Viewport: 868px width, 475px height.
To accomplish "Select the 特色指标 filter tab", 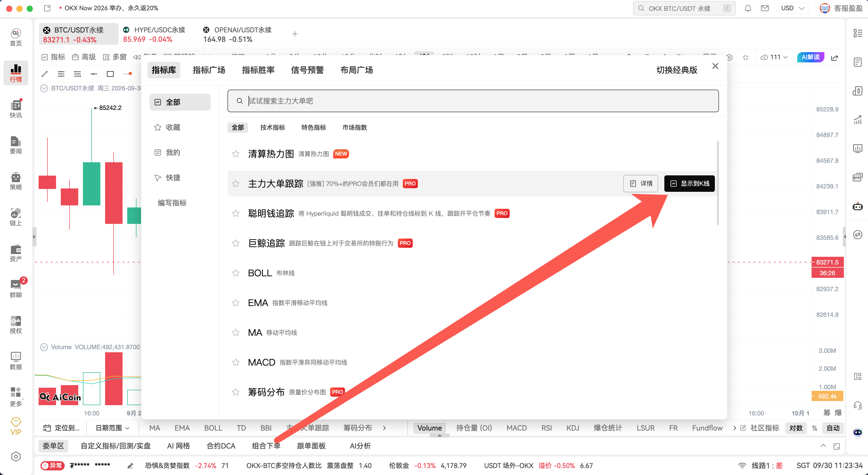I will pos(314,128).
